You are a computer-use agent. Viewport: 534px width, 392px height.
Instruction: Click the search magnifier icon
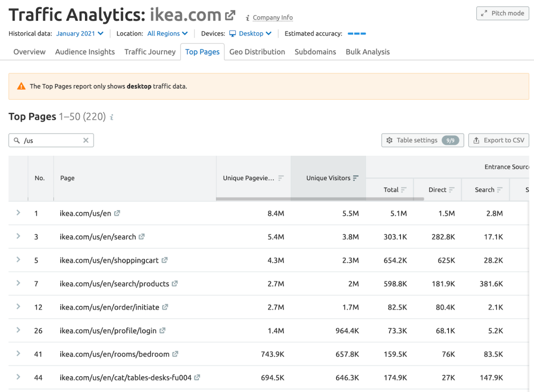click(17, 140)
